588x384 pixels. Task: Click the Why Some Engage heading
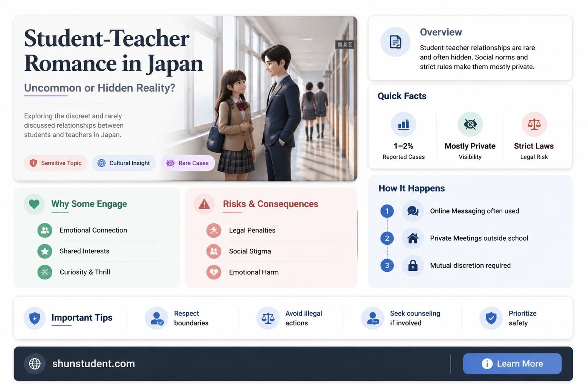(89, 204)
